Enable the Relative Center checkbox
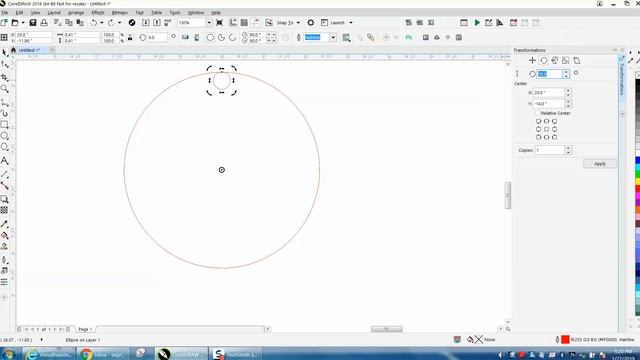The image size is (640, 360). (x=538, y=113)
